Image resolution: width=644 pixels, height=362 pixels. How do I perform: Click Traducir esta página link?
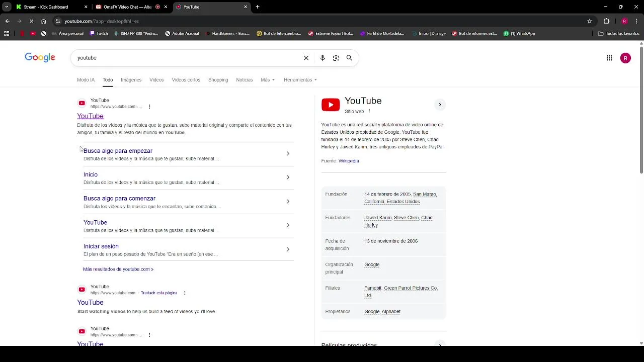tap(159, 293)
